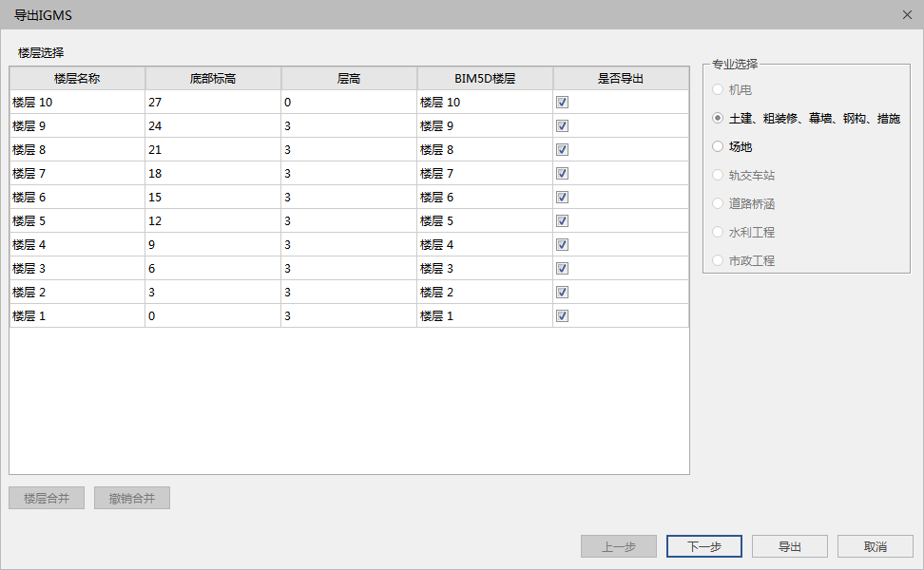
Task: Select the 机电 radio option
Action: point(731,89)
